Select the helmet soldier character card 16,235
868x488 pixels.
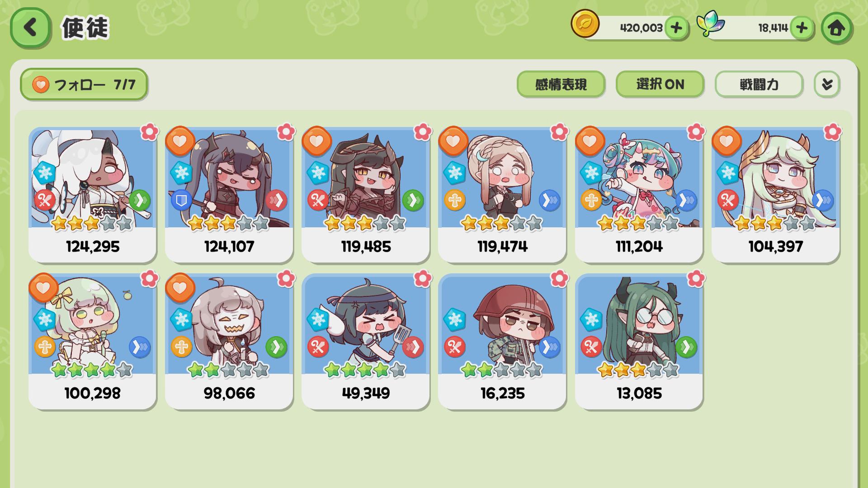tap(502, 342)
